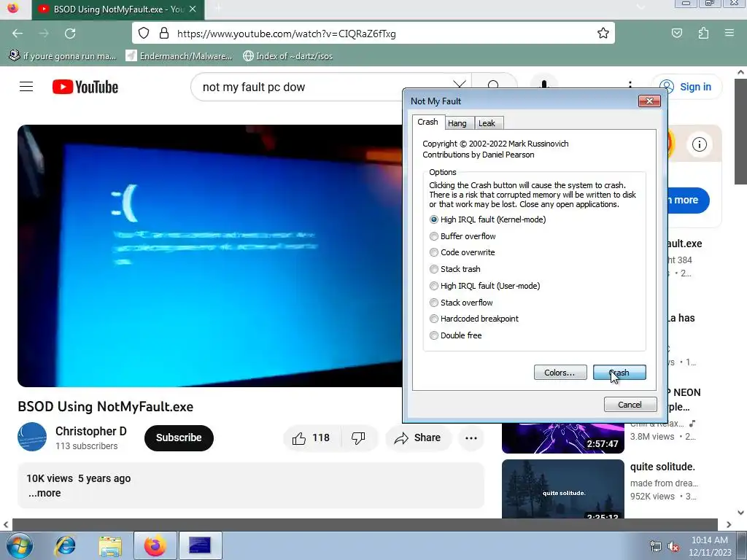Image resolution: width=747 pixels, height=560 pixels.
Task: Open YouTube guide hamburger menu
Action: pos(26,87)
